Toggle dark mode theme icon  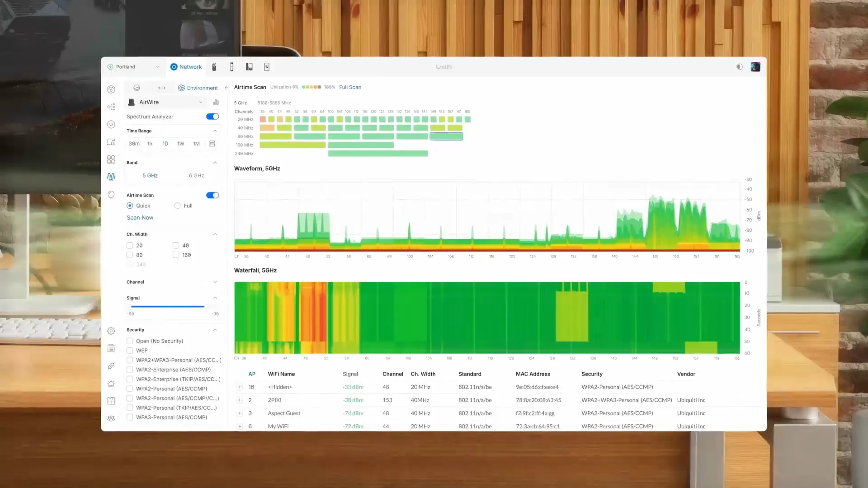tap(739, 67)
